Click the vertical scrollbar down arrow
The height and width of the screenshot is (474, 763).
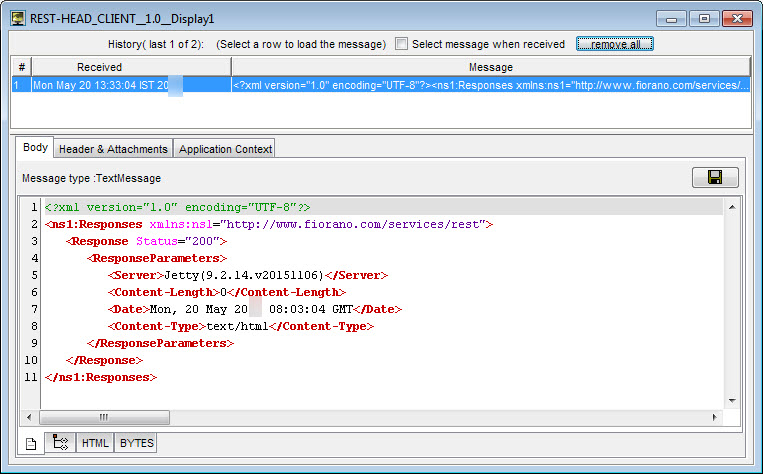click(731, 401)
